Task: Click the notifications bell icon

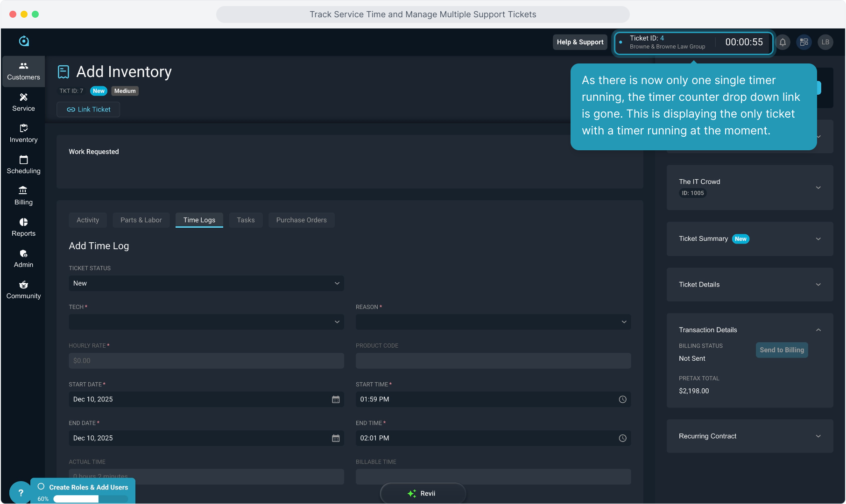Action: coord(783,42)
